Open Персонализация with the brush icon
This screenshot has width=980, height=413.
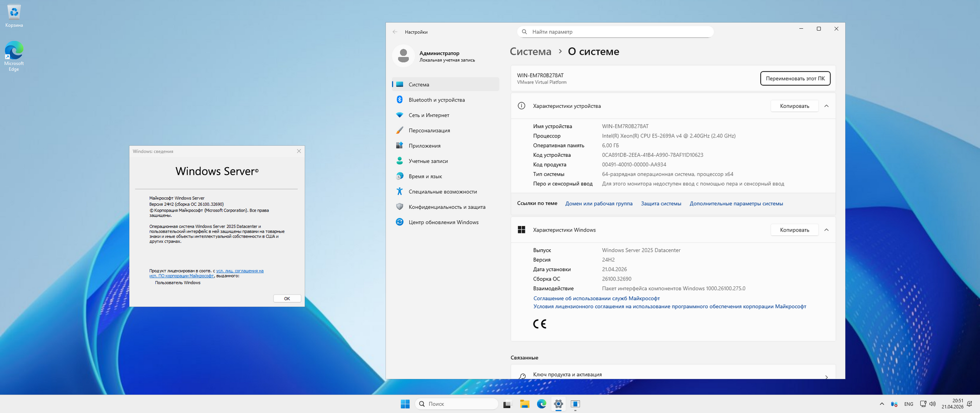point(399,131)
